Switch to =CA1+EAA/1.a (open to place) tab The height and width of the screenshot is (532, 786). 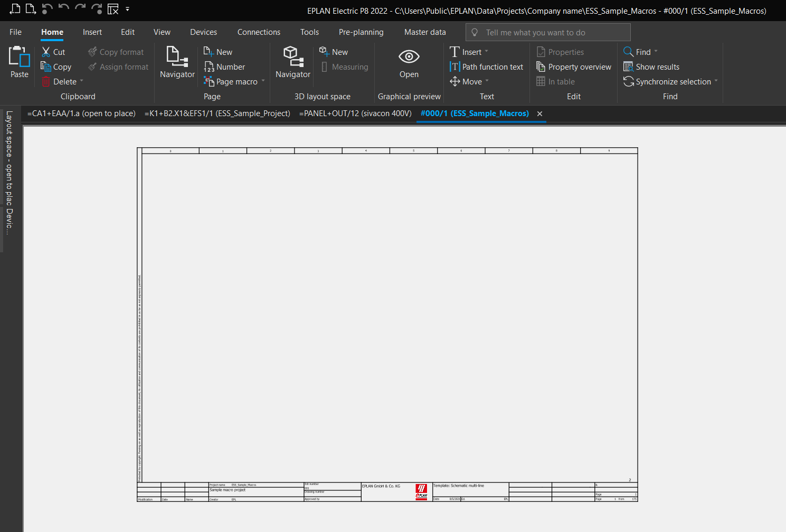coord(81,113)
